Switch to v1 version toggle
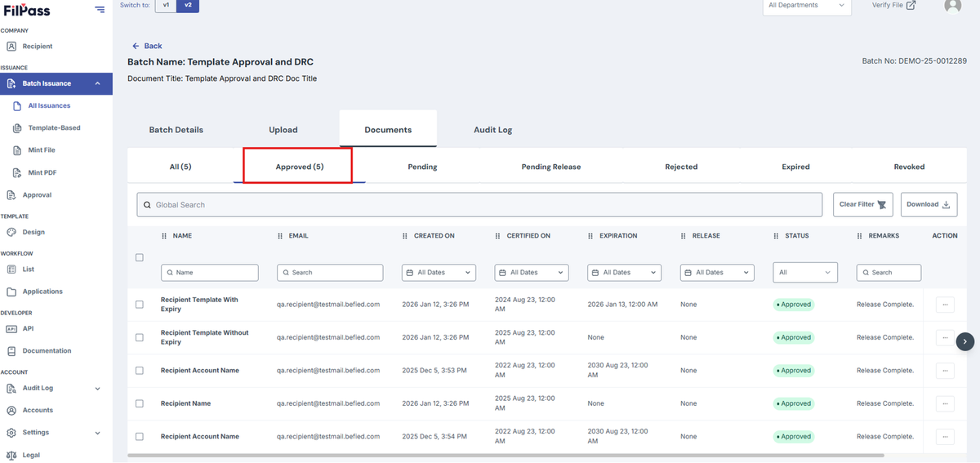 point(166,6)
